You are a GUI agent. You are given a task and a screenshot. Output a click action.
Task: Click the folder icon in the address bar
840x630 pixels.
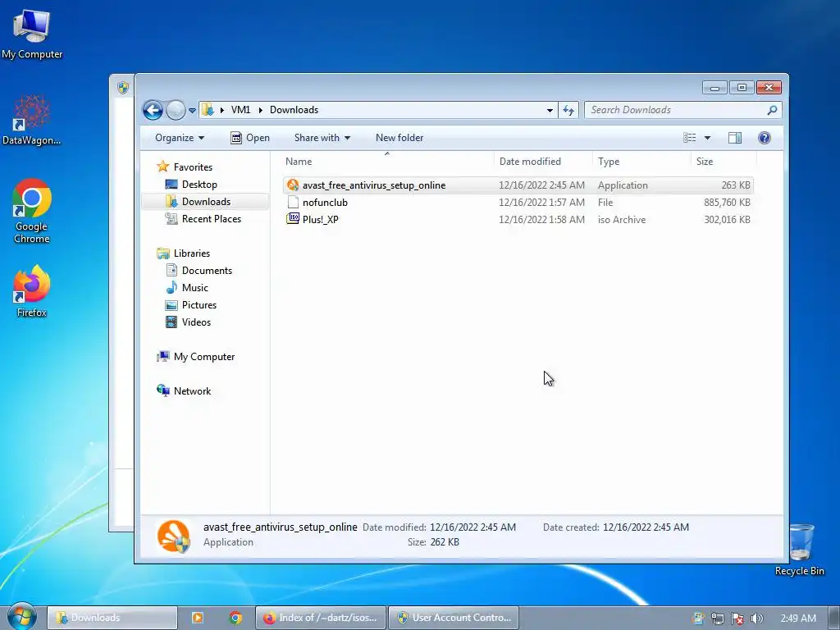(208, 110)
